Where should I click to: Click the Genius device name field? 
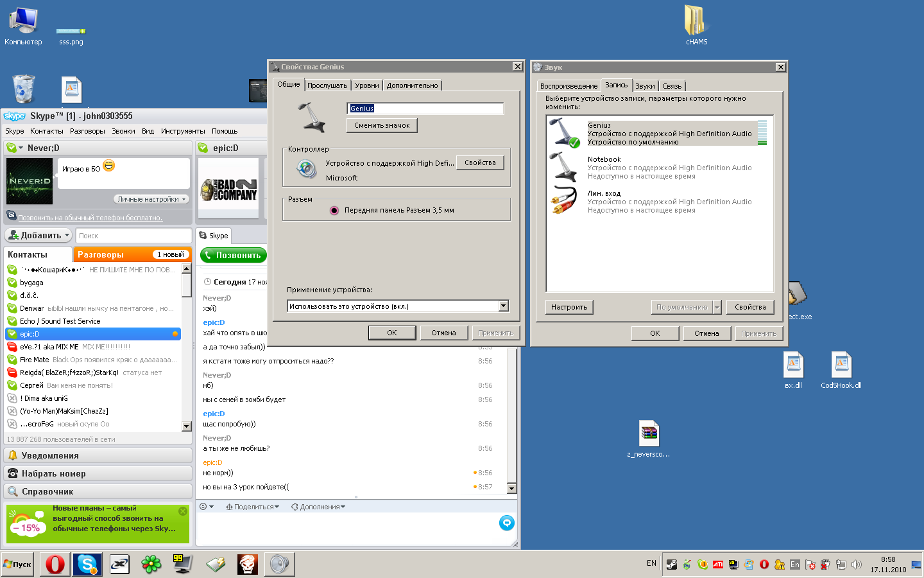[x=425, y=109]
